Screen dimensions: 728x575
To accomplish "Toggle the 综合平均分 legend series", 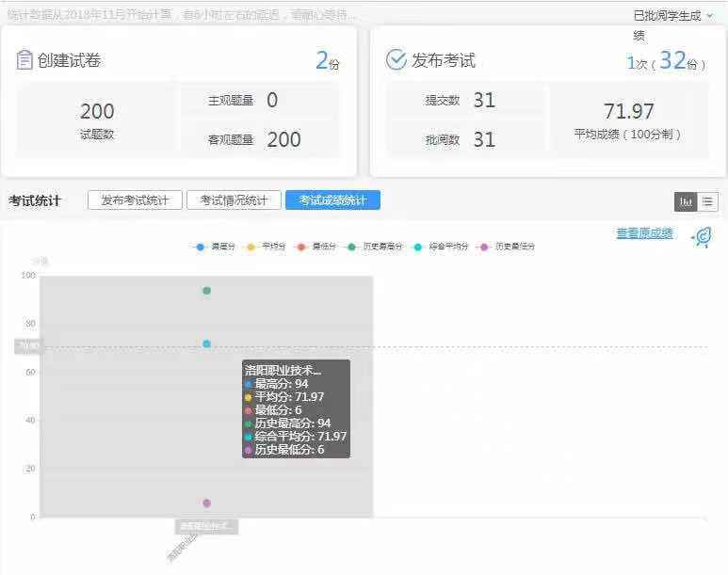I will pos(441,247).
